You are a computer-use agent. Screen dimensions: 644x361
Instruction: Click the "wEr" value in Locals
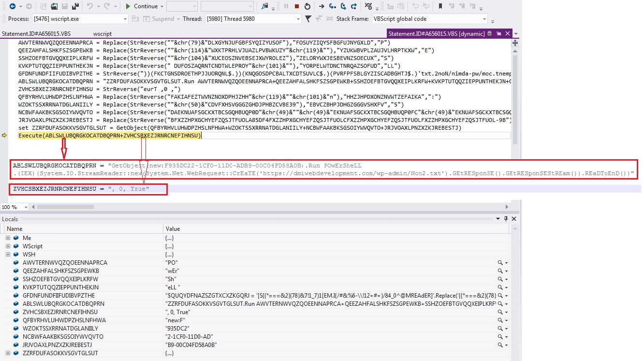[173, 271]
